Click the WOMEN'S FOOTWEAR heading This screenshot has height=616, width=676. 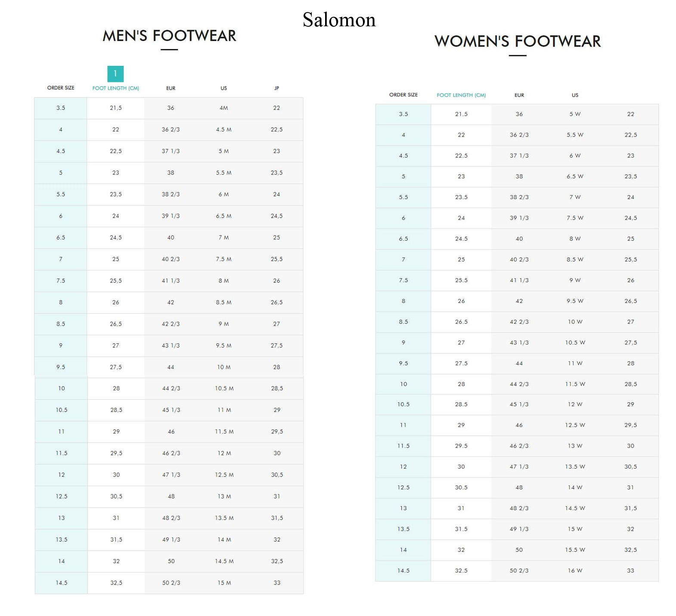(518, 41)
